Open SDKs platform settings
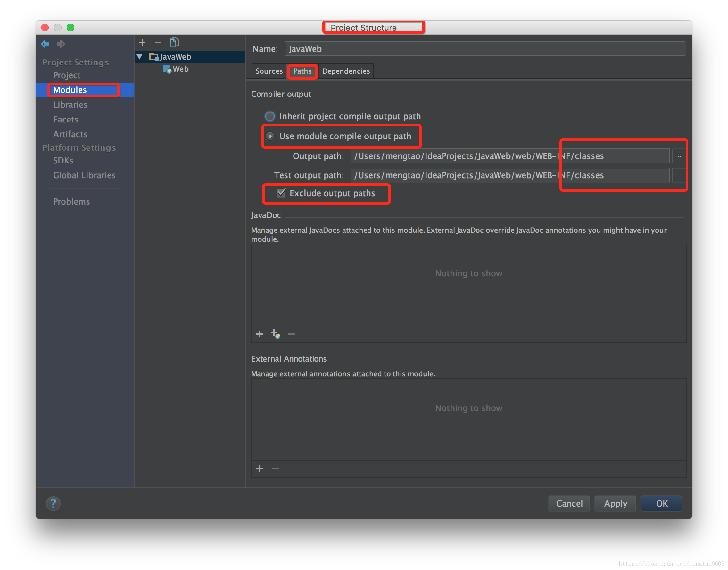This screenshot has height=570, width=728. click(x=63, y=161)
